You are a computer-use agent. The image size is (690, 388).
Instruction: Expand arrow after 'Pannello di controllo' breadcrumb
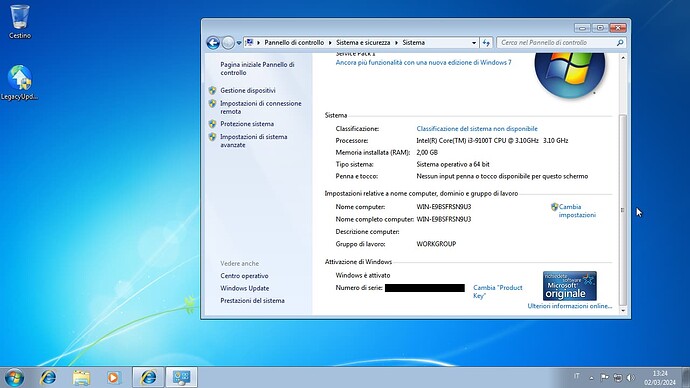coord(330,43)
